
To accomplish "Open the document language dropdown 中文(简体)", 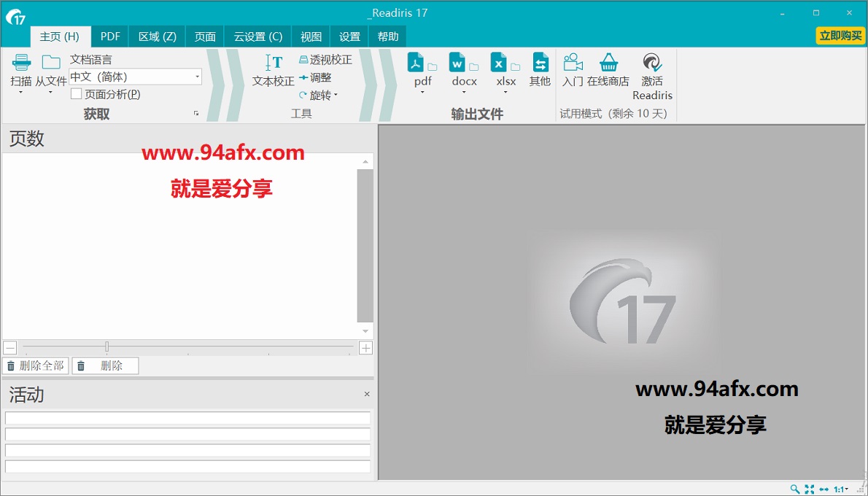I will pos(135,77).
